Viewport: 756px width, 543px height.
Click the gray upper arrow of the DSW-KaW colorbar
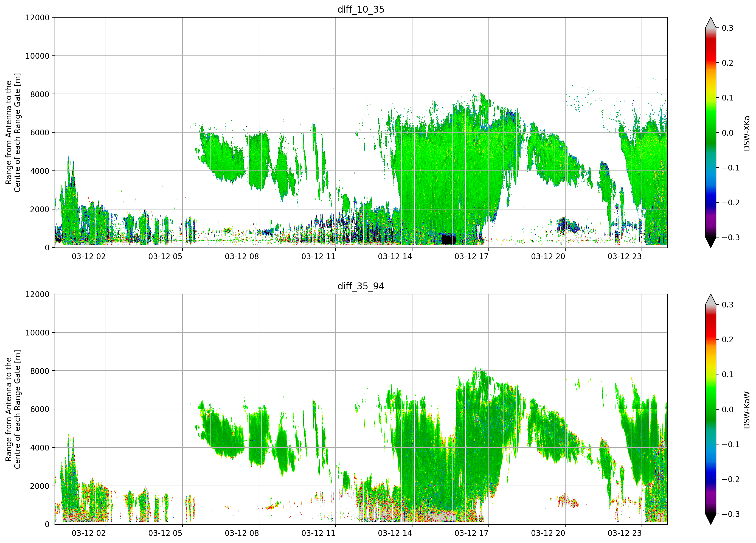[711, 300]
